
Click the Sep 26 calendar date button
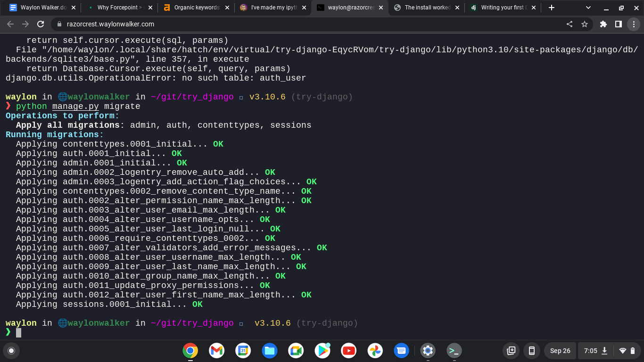pos(560,350)
